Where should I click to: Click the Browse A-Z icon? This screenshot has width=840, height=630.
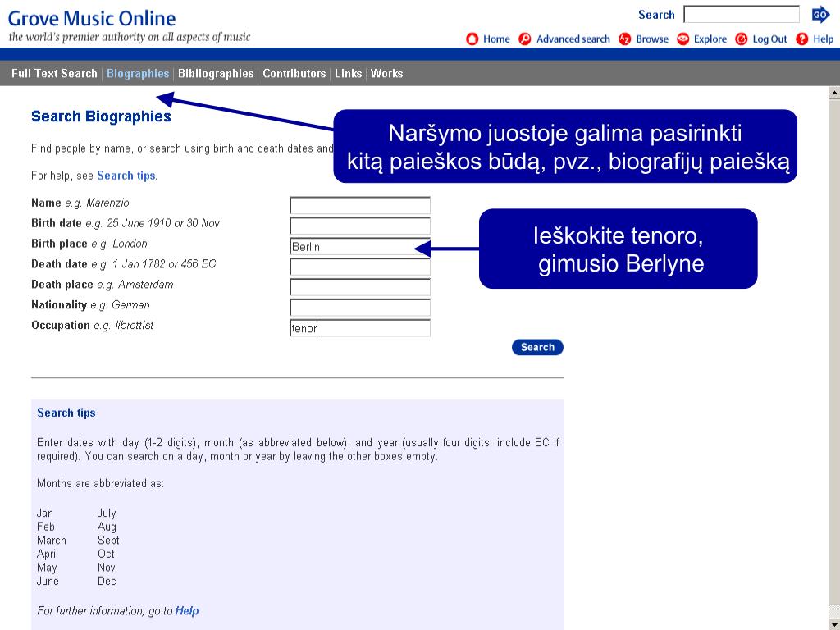tap(624, 39)
